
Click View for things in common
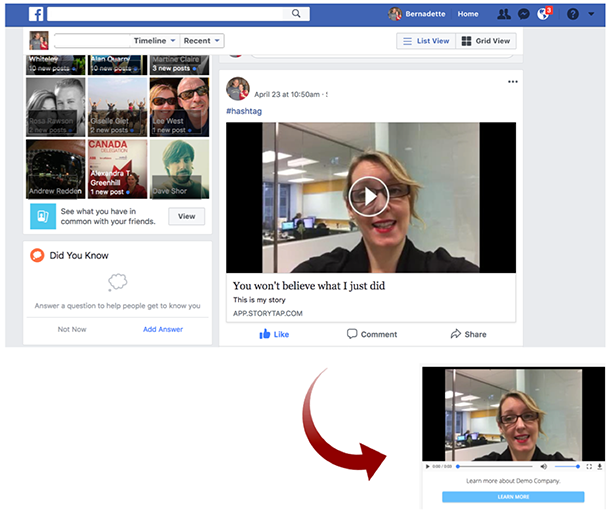186,216
